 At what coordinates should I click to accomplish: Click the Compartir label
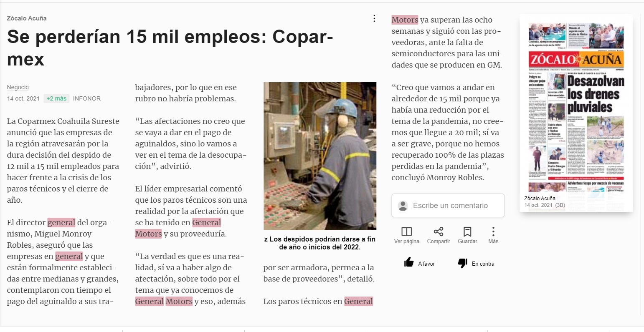tap(439, 241)
